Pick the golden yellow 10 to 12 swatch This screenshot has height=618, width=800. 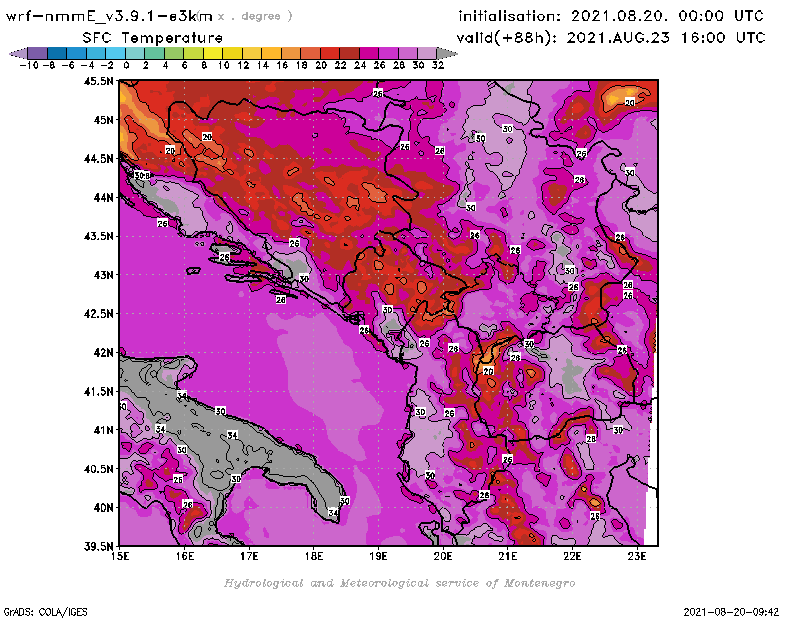click(232, 53)
